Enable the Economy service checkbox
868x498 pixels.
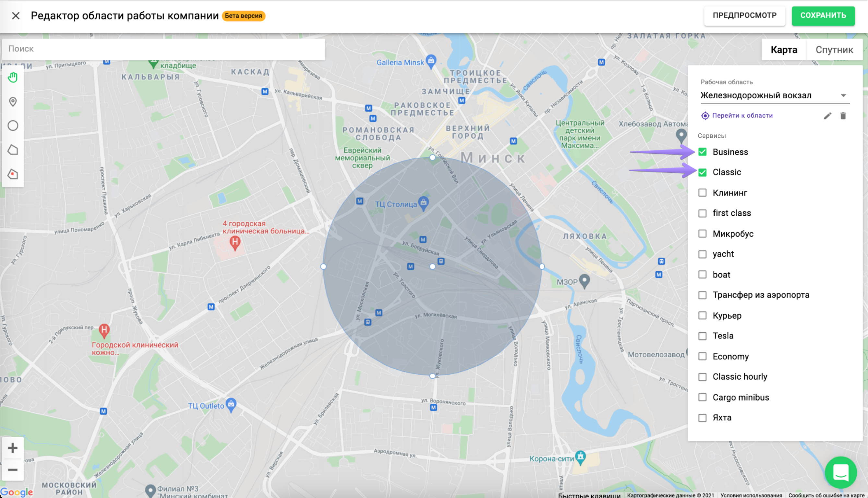[x=702, y=356]
